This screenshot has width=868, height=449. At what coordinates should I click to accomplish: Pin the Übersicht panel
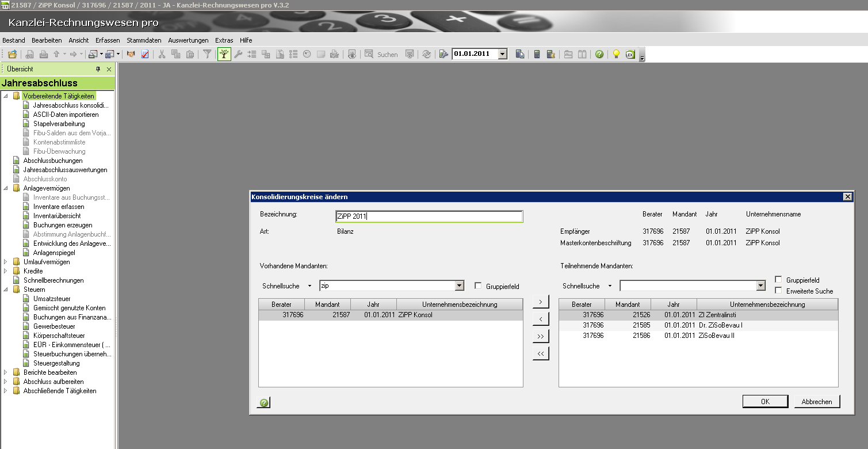(98, 69)
